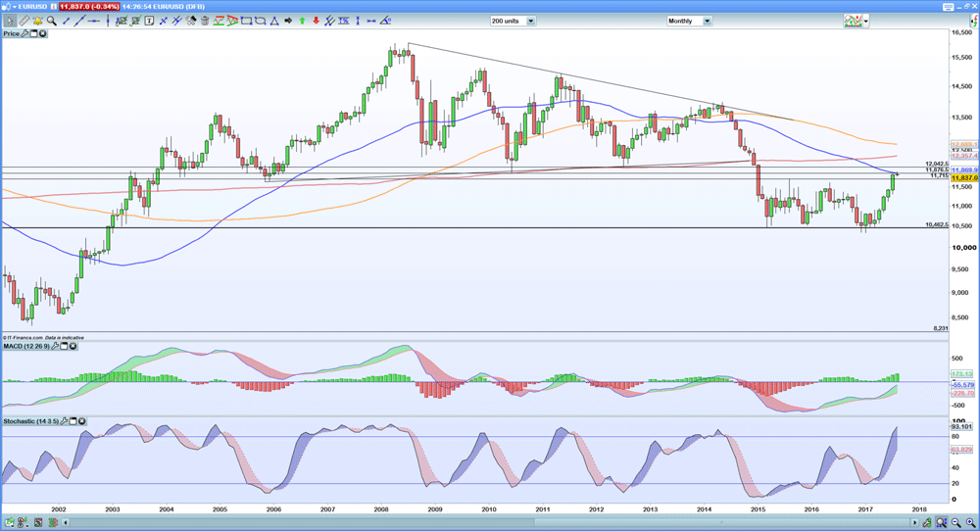Click the 10,462.5 support level label

[x=936, y=224]
